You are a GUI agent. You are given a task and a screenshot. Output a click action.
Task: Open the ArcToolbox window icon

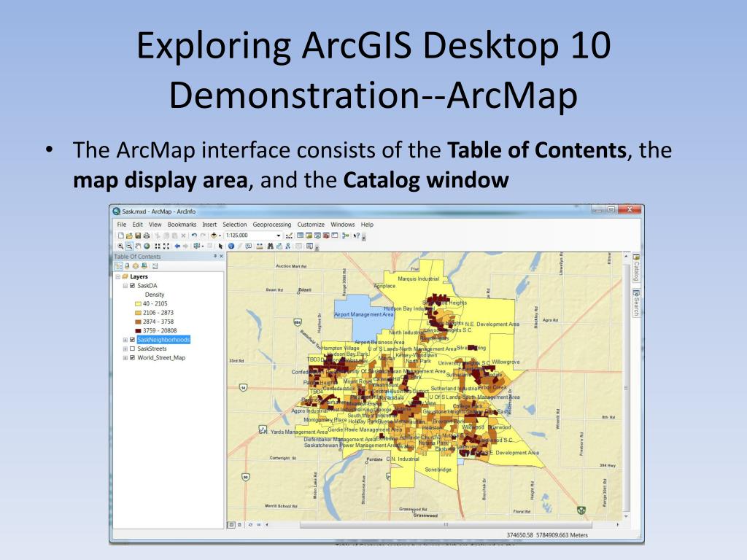coord(326,236)
